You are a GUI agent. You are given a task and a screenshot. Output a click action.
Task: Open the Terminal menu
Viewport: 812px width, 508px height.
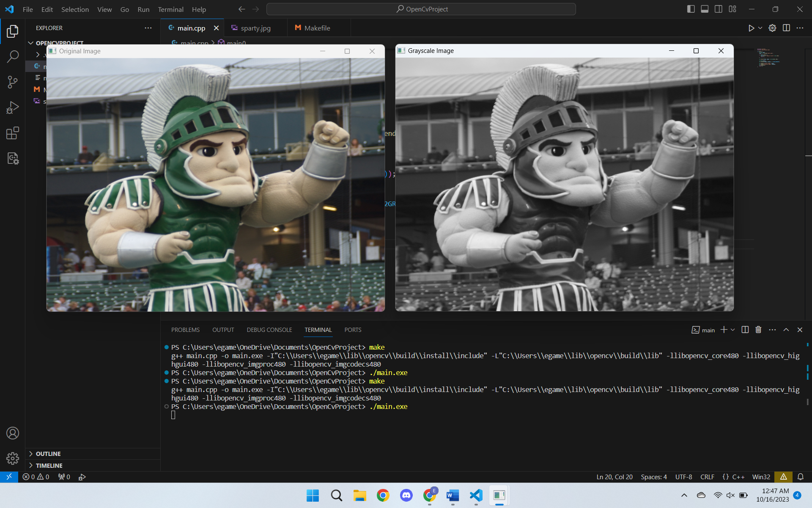[170, 9]
